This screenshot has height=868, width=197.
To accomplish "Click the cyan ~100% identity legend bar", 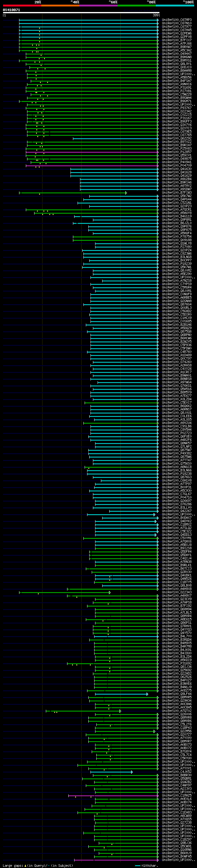I will (175, 6).
